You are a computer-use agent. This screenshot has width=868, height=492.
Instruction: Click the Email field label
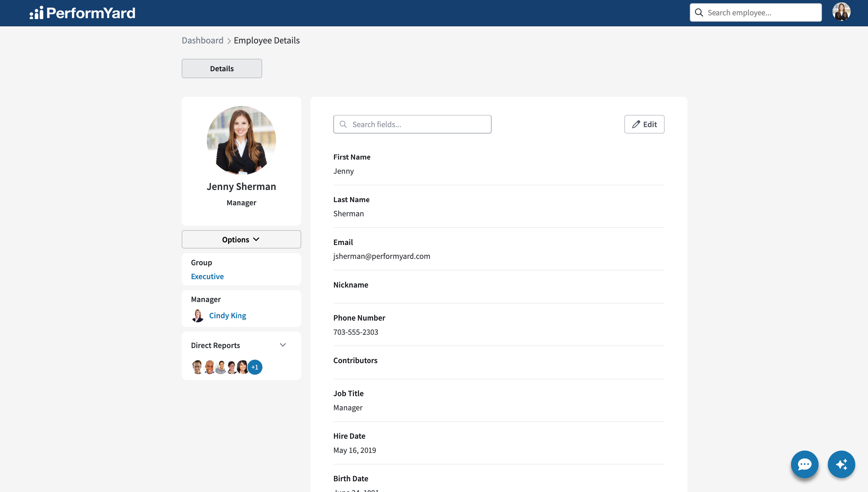click(343, 242)
